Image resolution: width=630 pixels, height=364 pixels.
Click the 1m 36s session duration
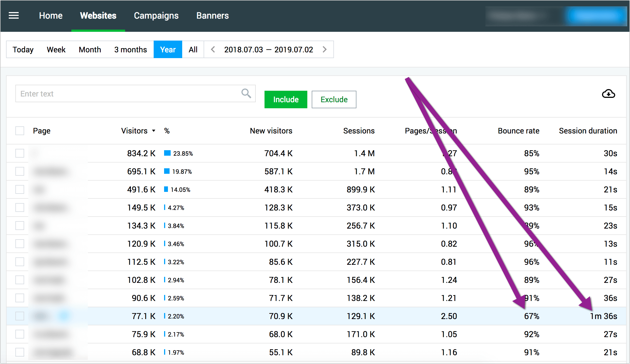click(x=604, y=316)
